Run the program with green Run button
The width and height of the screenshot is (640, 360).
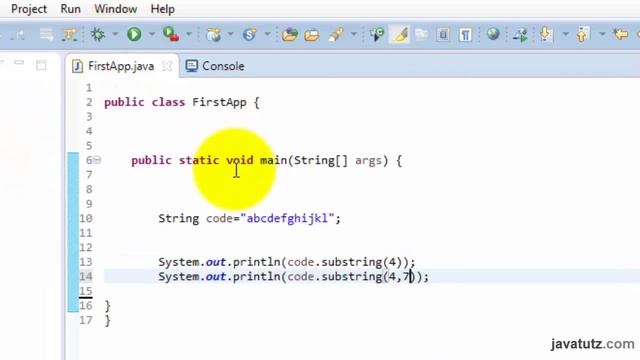click(x=134, y=34)
